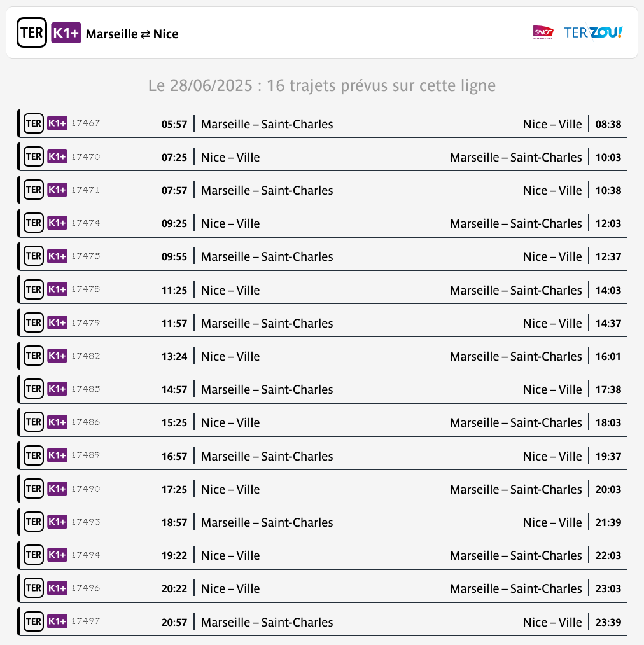
Task: Click train number 17478
Action: tap(86, 289)
